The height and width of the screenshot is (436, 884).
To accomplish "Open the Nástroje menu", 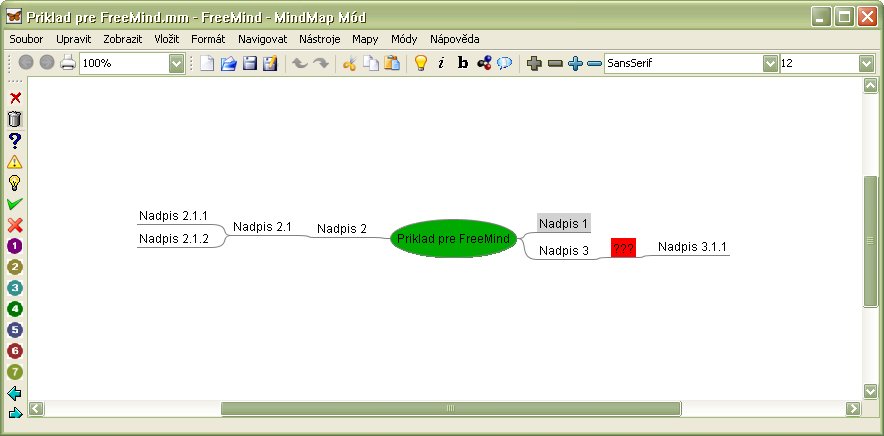I will pyautogui.click(x=320, y=39).
